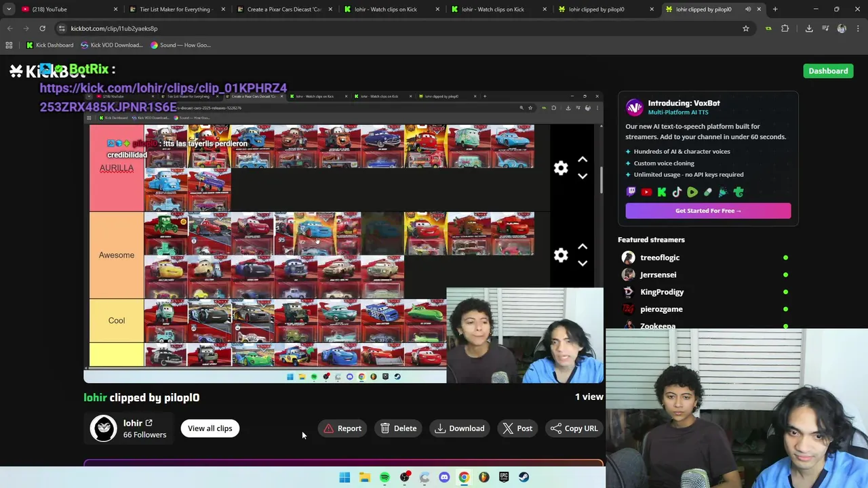Switch to the (218) YouTube tab
This screenshot has width=868, height=488.
[68, 9]
